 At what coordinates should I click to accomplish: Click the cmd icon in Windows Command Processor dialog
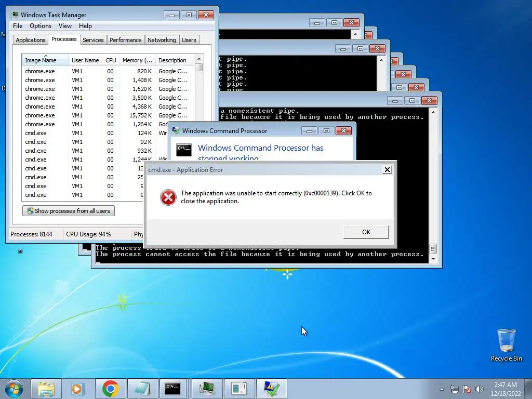(x=183, y=150)
